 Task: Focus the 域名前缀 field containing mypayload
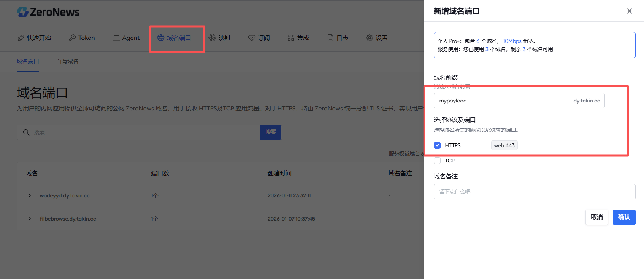coord(519,101)
